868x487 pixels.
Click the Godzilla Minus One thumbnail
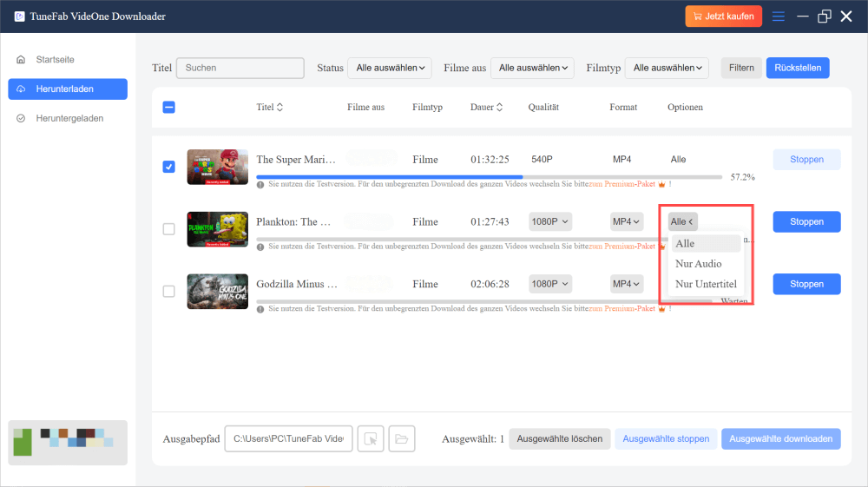coord(218,291)
